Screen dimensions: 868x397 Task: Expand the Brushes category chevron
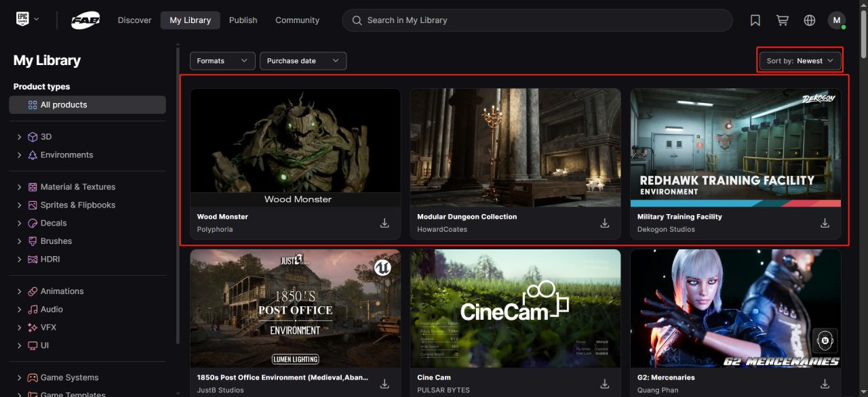19,241
